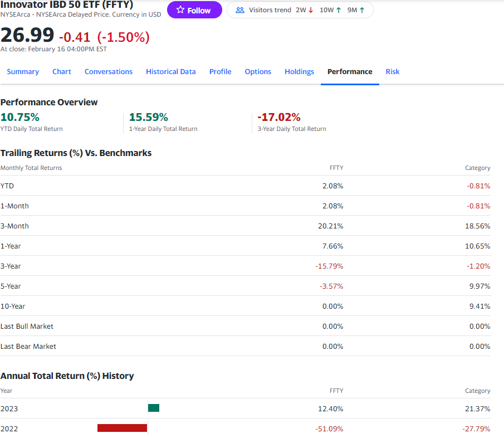
Task: Click the green 2023 return bar
Action: point(154,408)
